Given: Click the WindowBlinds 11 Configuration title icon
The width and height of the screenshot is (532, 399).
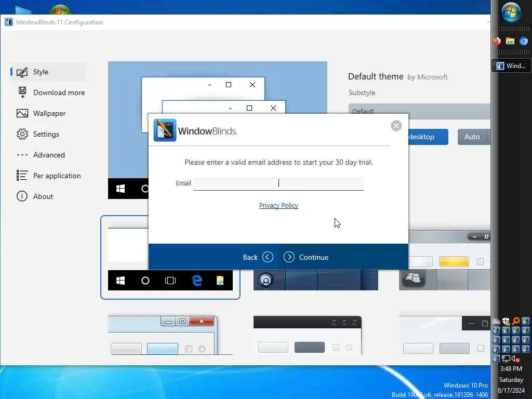Looking at the screenshot, I should [9, 22].
